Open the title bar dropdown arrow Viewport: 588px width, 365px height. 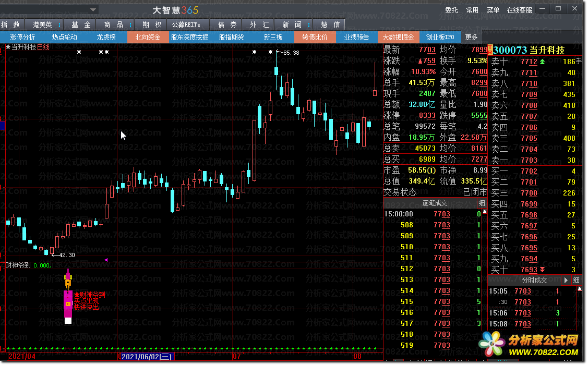point(93,10)
